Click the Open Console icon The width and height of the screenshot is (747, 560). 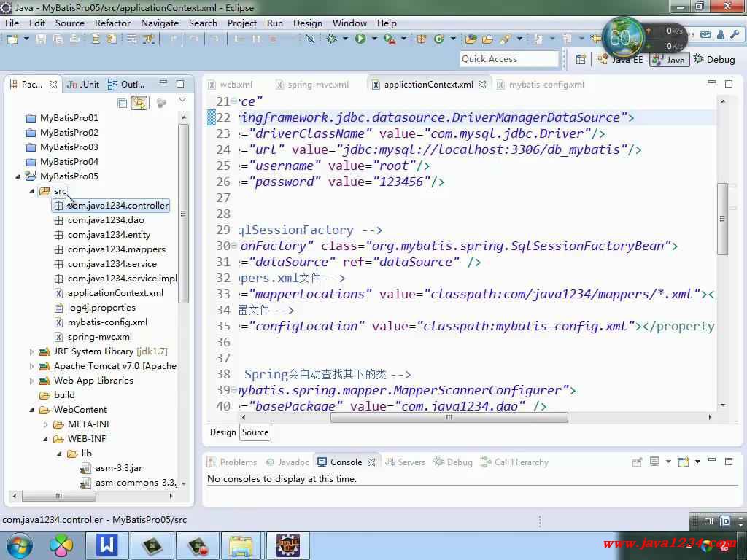[684, 462]
